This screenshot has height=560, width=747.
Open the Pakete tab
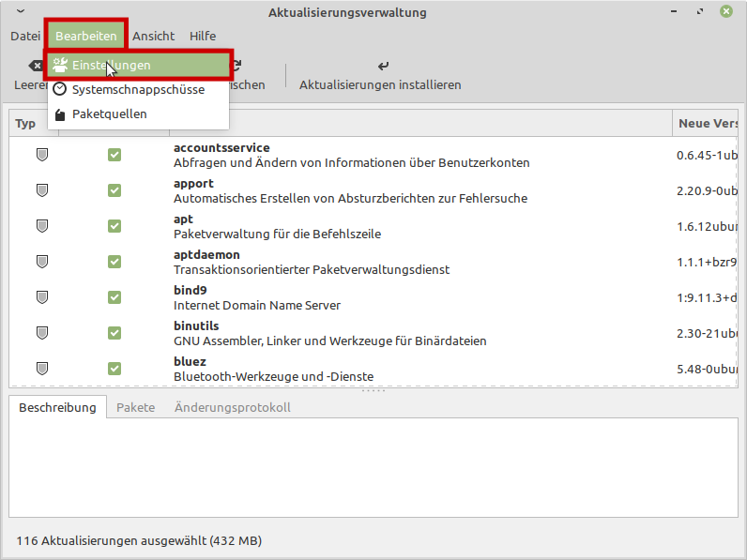135,408
